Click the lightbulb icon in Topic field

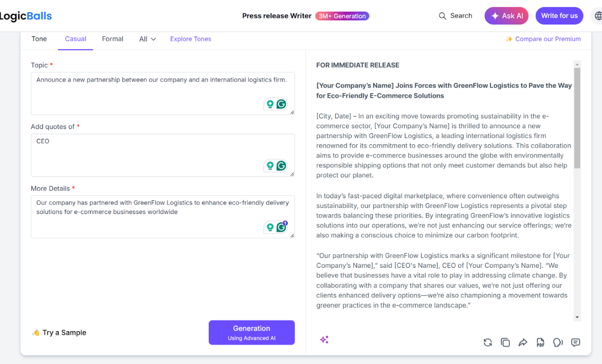point(270,104)
